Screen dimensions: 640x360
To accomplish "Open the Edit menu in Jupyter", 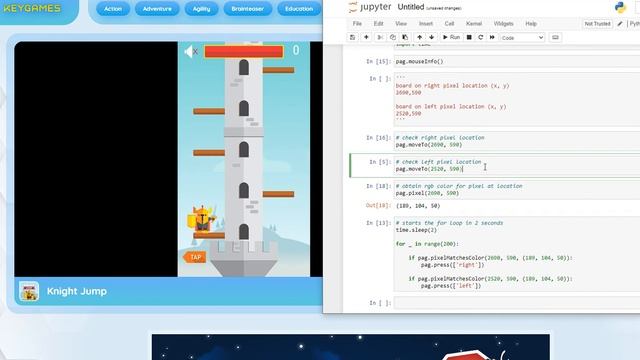I will [x=378, y=24].
